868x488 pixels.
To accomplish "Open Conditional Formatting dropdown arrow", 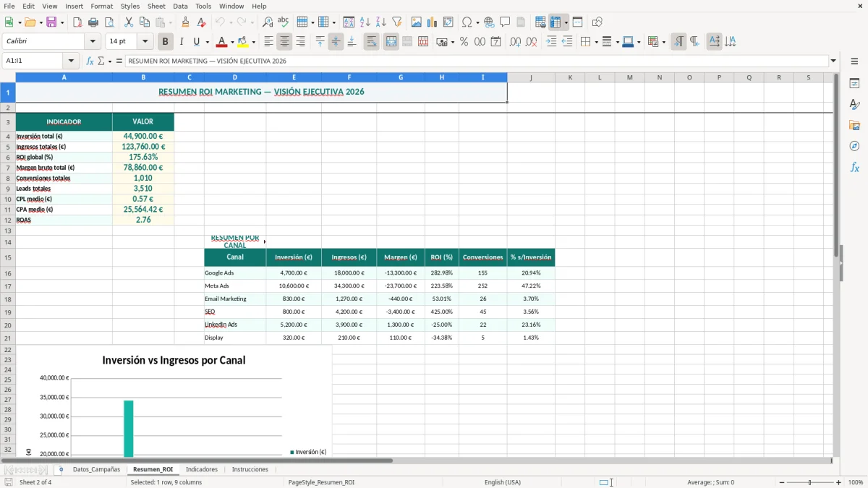I will [663, 42].
